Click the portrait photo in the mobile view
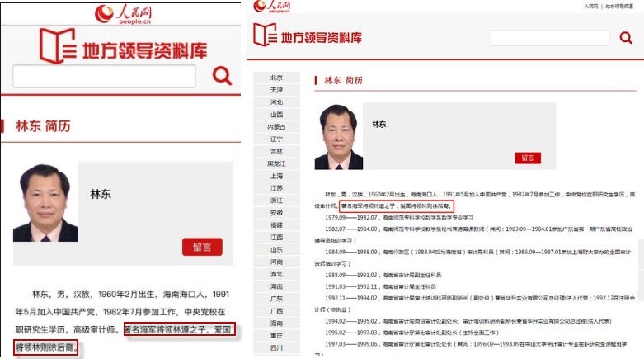644x359 pixels. click(x=45, y=202)
